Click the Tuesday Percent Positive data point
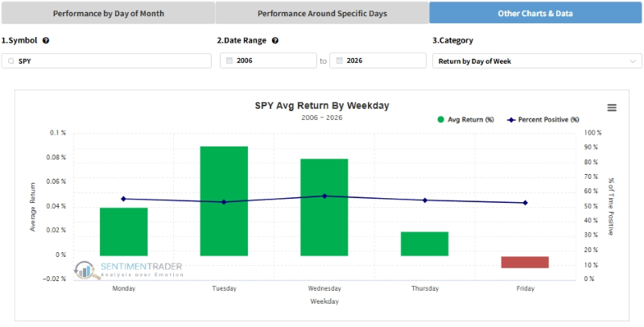This screenshot has width=644, height=327. coord(224,202)
